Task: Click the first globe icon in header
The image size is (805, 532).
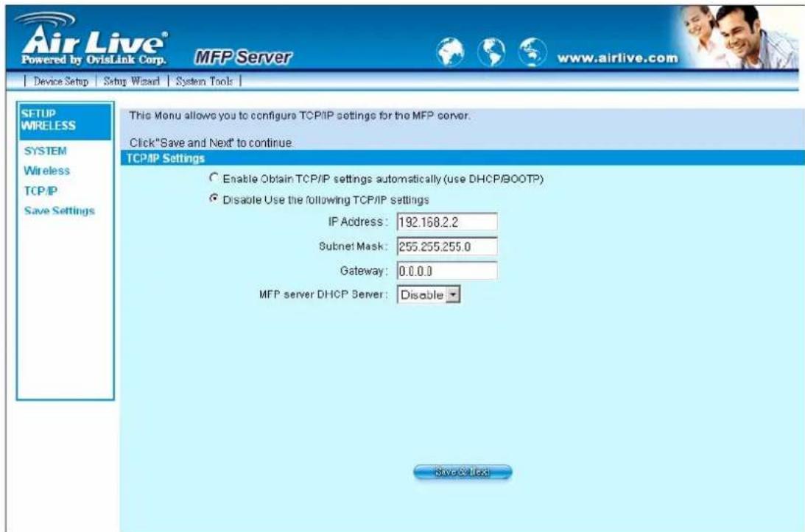Action: click(450, 52)
